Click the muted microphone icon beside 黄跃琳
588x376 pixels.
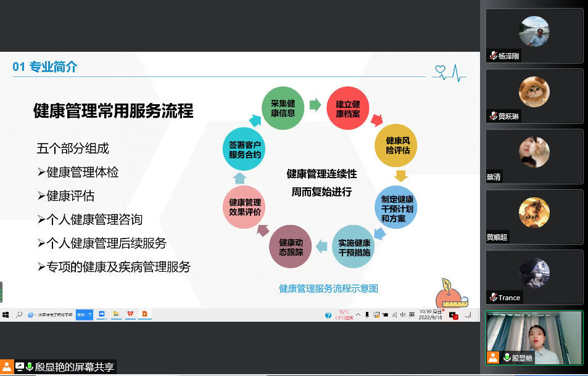click(x=493, y=116)
